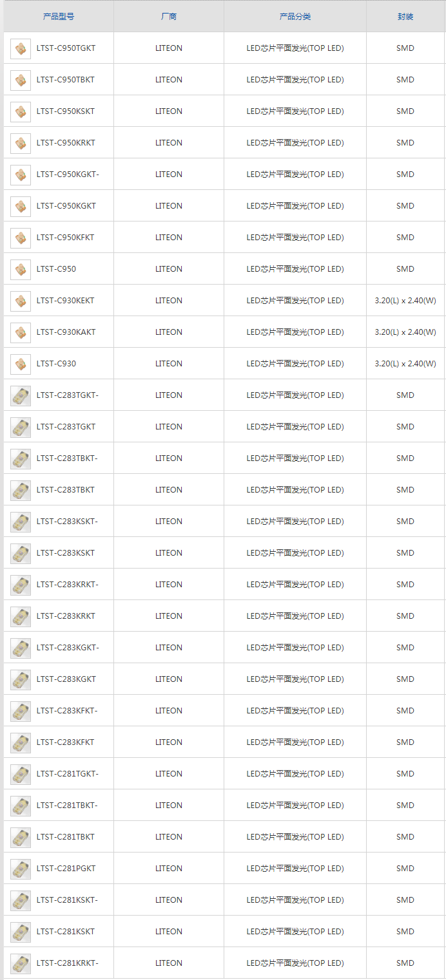This screenshot has width=446, height=980.
Task: Select the 厂商 column header
Action: point(168,16)
